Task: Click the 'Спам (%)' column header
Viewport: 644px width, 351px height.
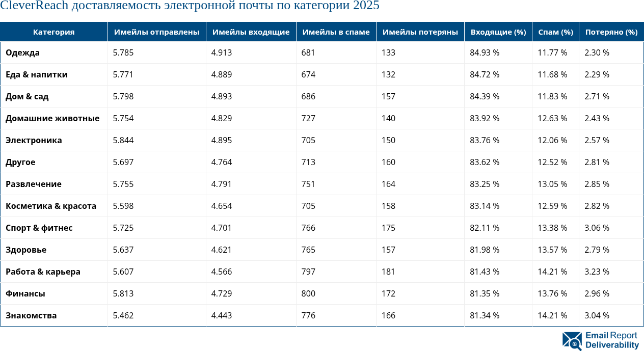Action: point(556,32)
